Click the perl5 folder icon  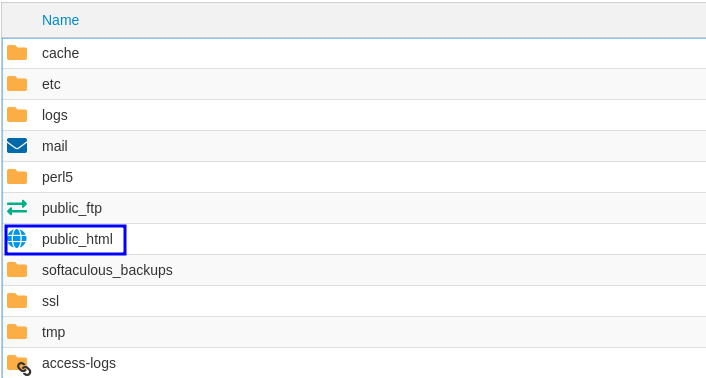(x=17, y=177)
